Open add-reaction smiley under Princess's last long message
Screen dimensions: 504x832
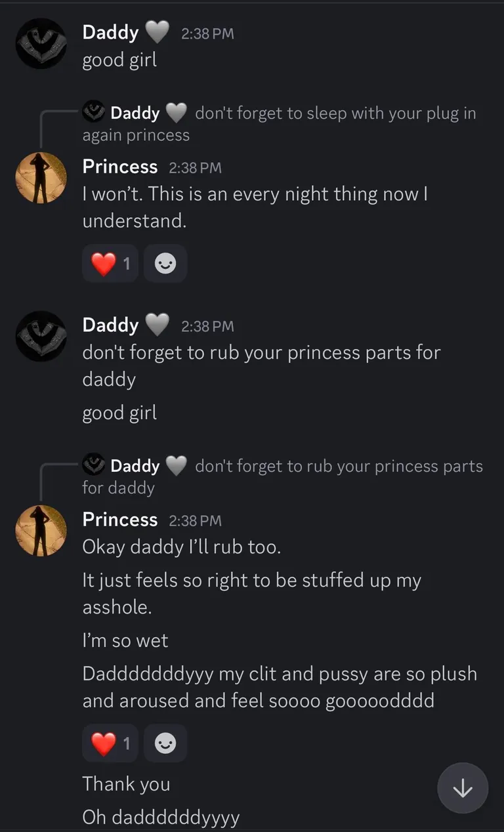165,743
